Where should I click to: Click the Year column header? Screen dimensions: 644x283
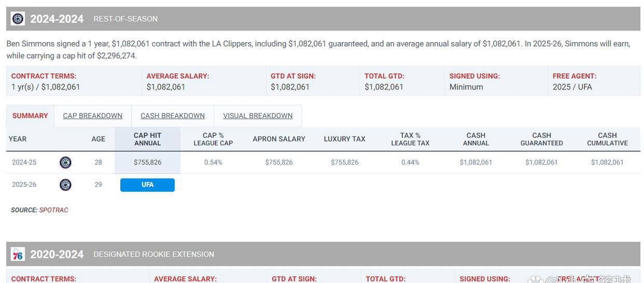(x=18, y=139)
